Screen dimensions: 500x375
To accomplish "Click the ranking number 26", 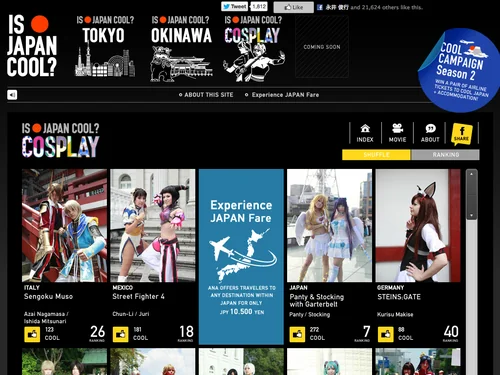I will pos(97,332).
